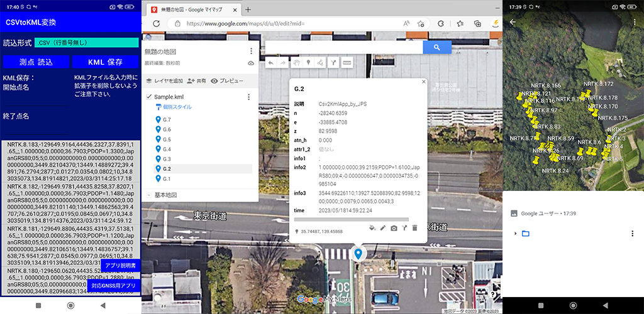This screenshot has width=644, height=314.
Task: Select point G.4 in the layer list
Action: tap(203, 149)
